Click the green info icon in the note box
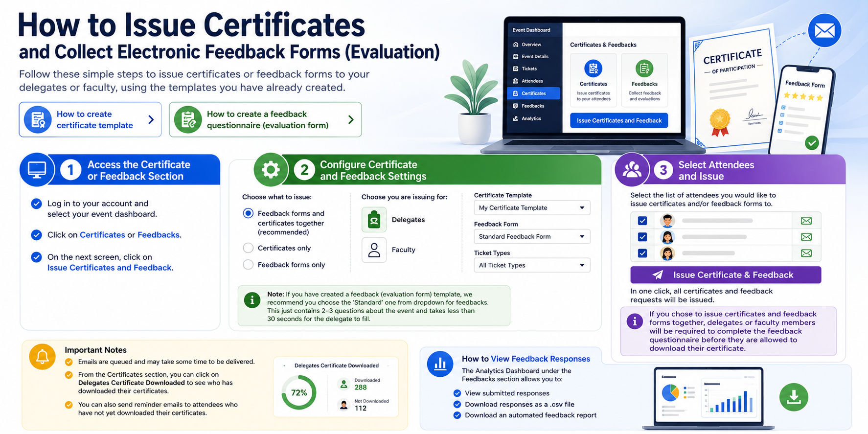The width and height of the screenshot is (868, 434). click(x=252, y=300)
